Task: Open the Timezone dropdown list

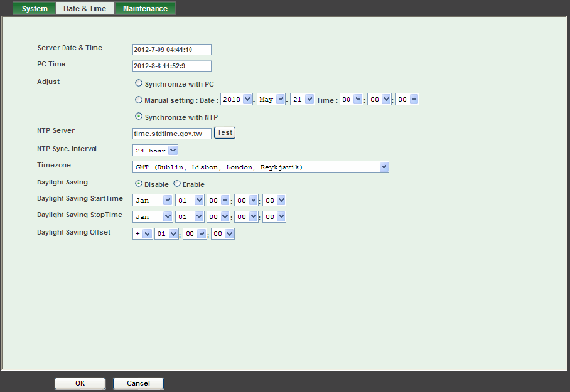Action: (x=261, y=167)
